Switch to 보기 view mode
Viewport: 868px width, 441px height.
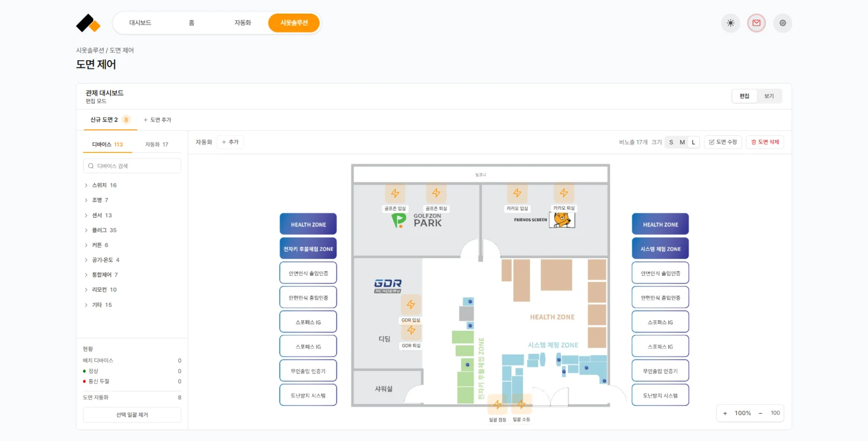pos(769,96)
